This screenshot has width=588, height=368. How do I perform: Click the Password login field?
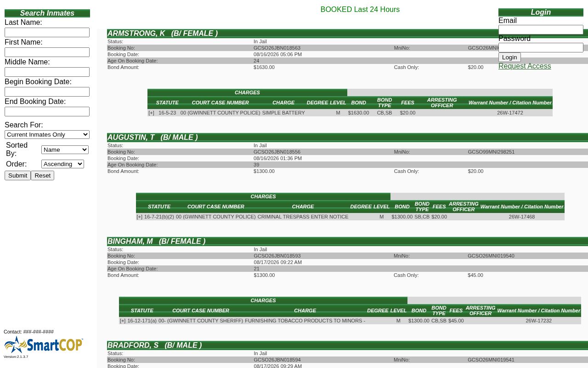click(x=541, y=47)
